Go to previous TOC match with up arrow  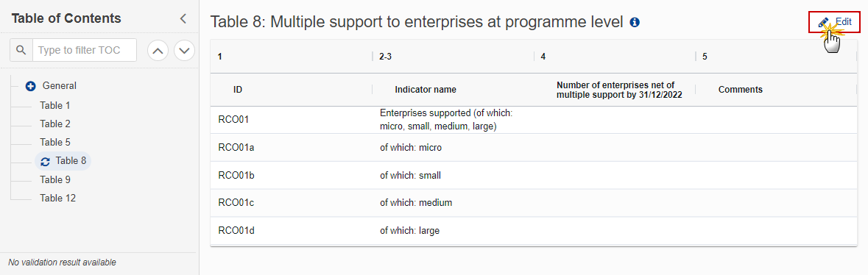click(x=158, y=50)
